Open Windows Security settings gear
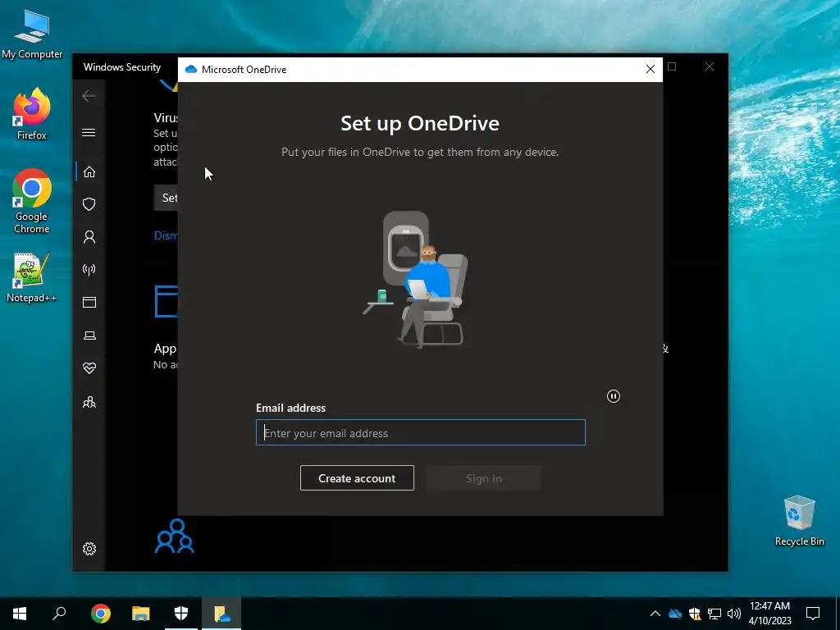 coord(89,549)
